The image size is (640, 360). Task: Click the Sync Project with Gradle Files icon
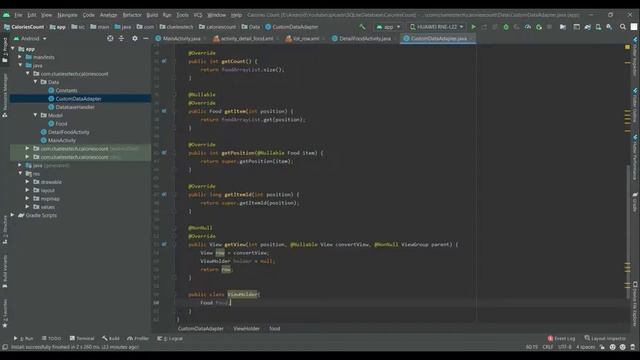(587, 27)
